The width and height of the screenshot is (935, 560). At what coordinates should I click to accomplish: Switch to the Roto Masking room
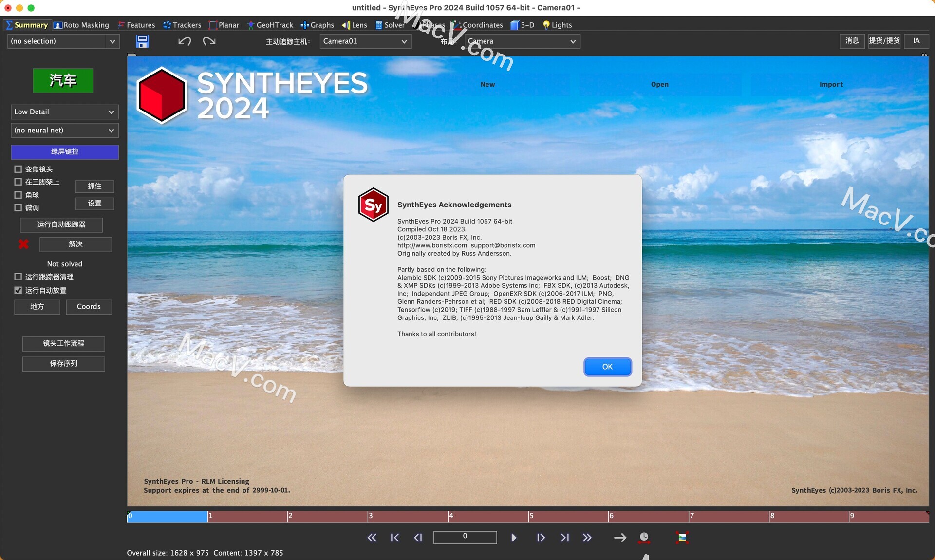tap(81, 25)
